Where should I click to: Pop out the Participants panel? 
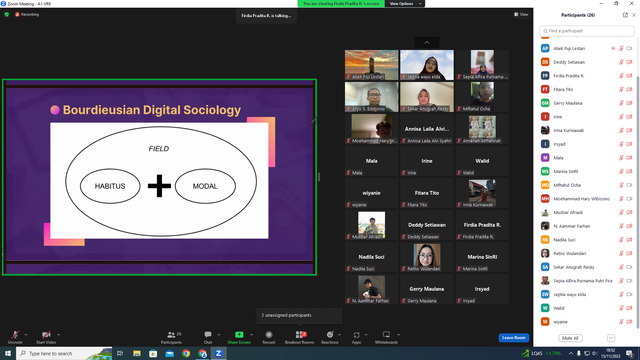coord(625,15)
